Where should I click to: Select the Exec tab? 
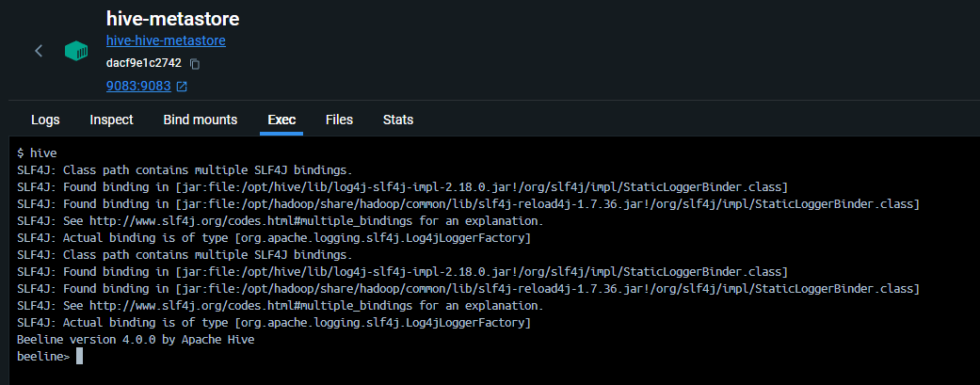281,120
